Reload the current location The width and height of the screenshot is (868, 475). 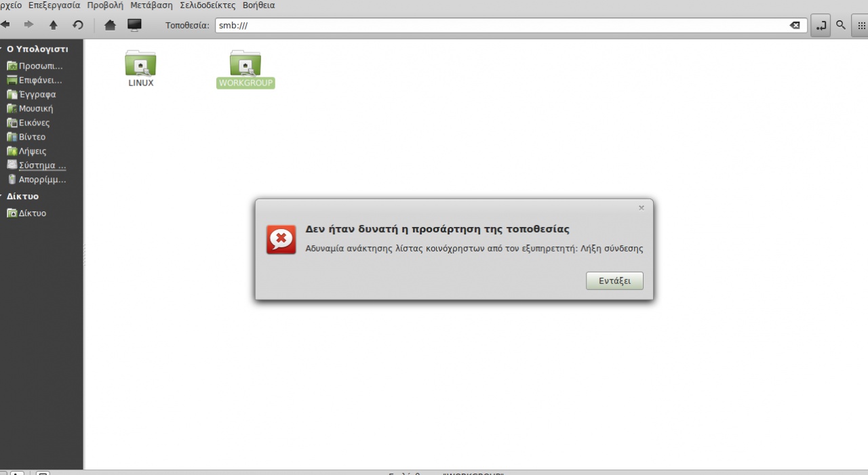coord(78,25)
